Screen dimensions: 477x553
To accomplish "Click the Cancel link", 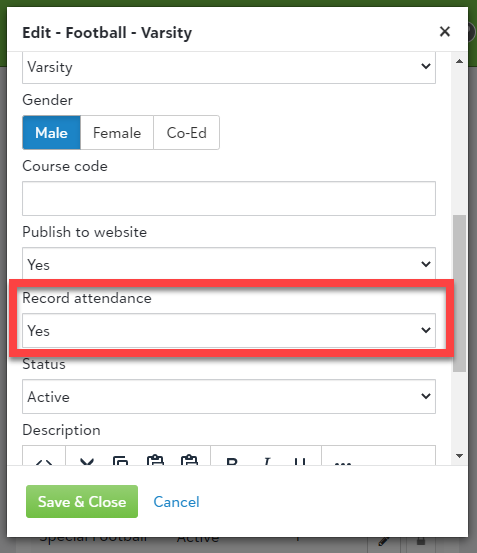I will 176,502.
